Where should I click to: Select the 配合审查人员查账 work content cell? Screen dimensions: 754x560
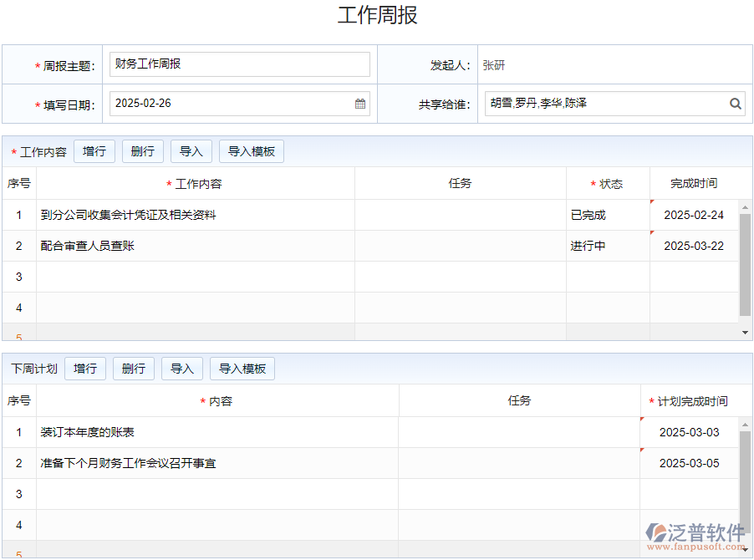click(x=196, y=246)
